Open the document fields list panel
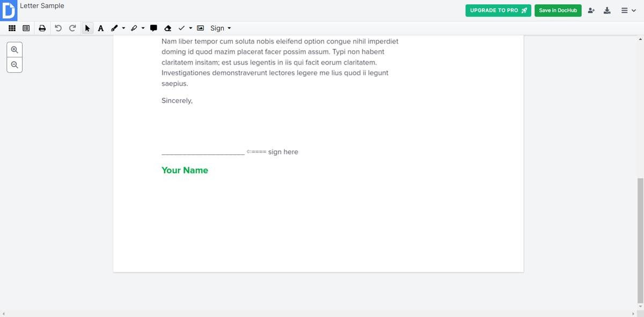This screenshot has width=644, height=317. [x=26, y=28]
